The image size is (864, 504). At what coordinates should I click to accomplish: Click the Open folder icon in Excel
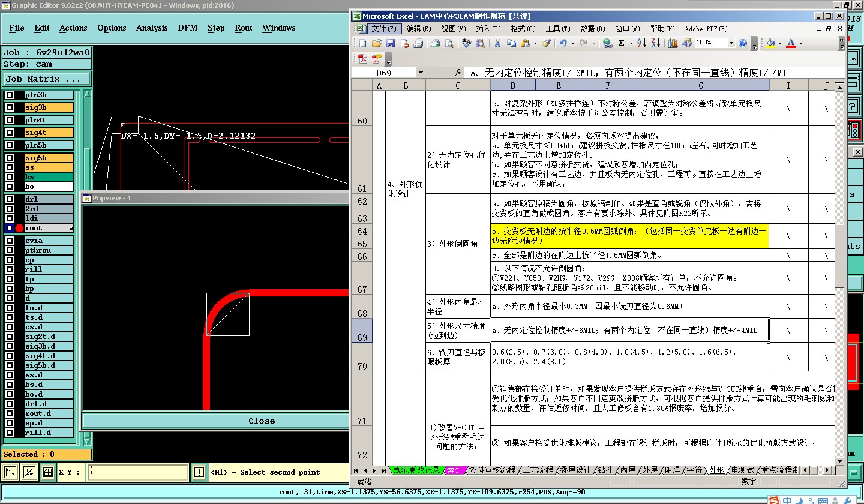(x=376, y=43)
